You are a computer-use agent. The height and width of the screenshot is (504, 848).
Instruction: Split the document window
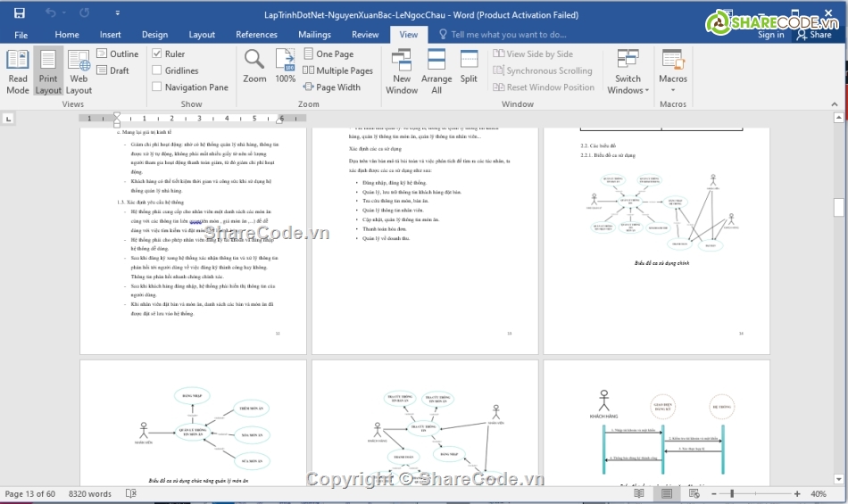[469, 66]
